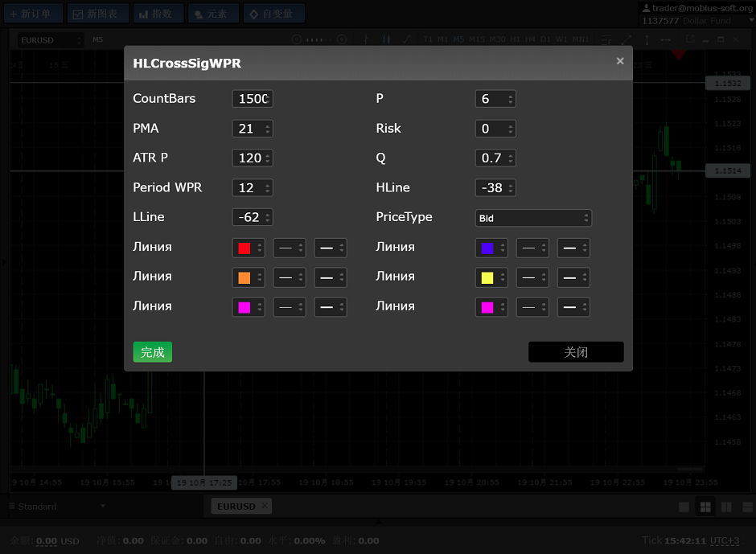Close the HLCrossSigWPR dialog with X

(x=620, y=61)
